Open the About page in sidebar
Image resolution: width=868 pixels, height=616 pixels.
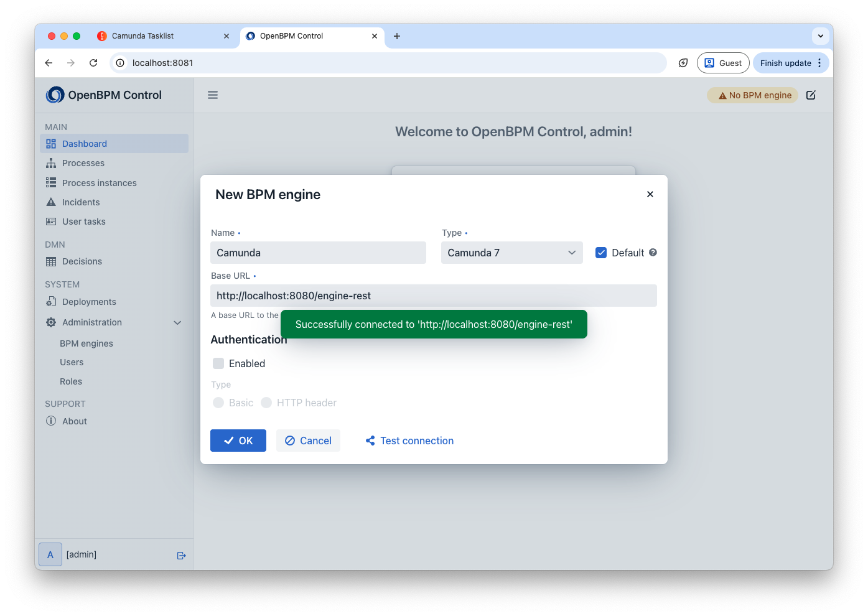pos(114,421)
